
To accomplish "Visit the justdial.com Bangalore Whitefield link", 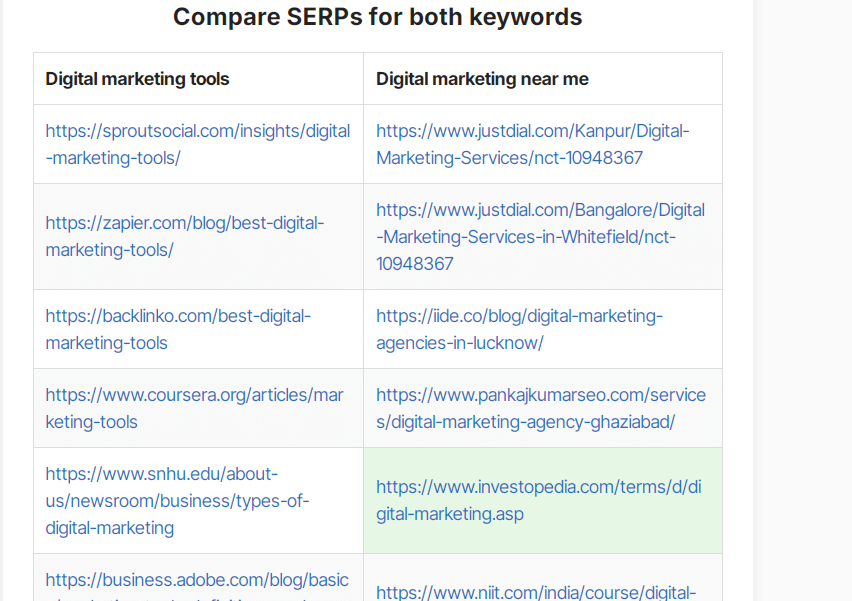I will tap(541, 236).
